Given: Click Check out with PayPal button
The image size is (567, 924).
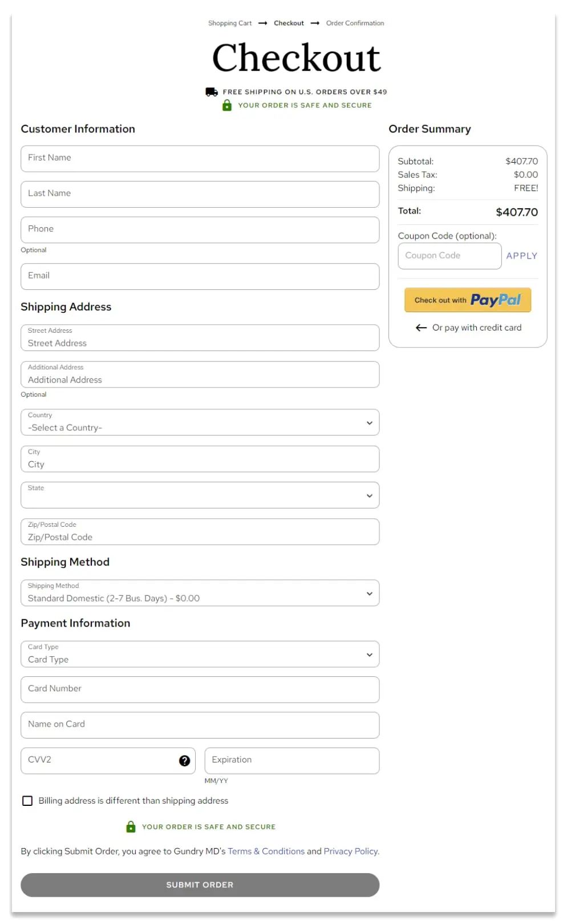Looking at the screenshot, I should tap(468, 300).
